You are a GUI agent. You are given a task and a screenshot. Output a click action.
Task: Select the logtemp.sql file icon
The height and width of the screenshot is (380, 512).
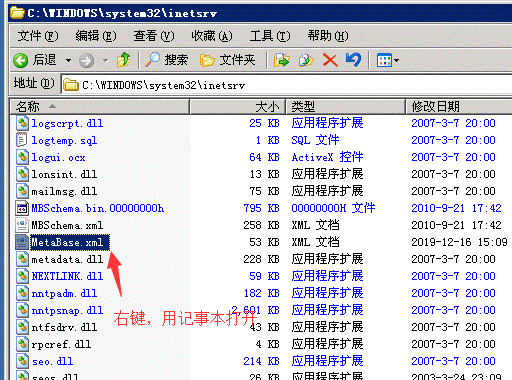pyautogui.click(x=22, y=140)
